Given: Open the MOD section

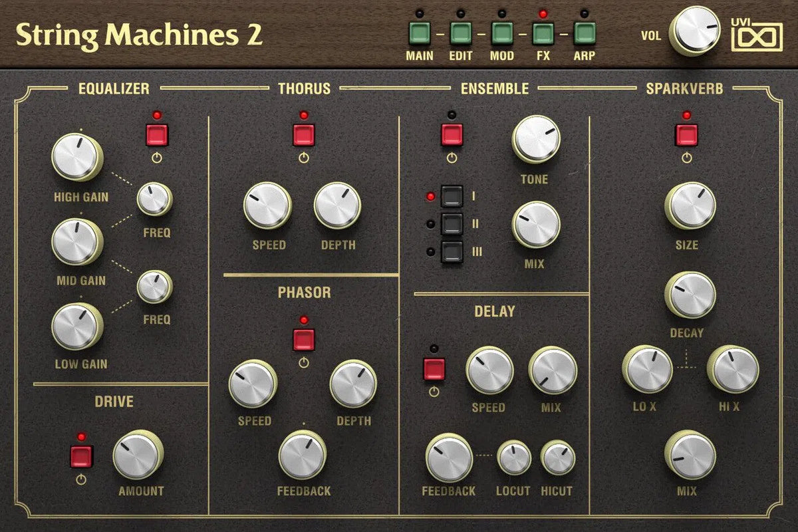Looking at the screenshot, I should tap(502, 31).
